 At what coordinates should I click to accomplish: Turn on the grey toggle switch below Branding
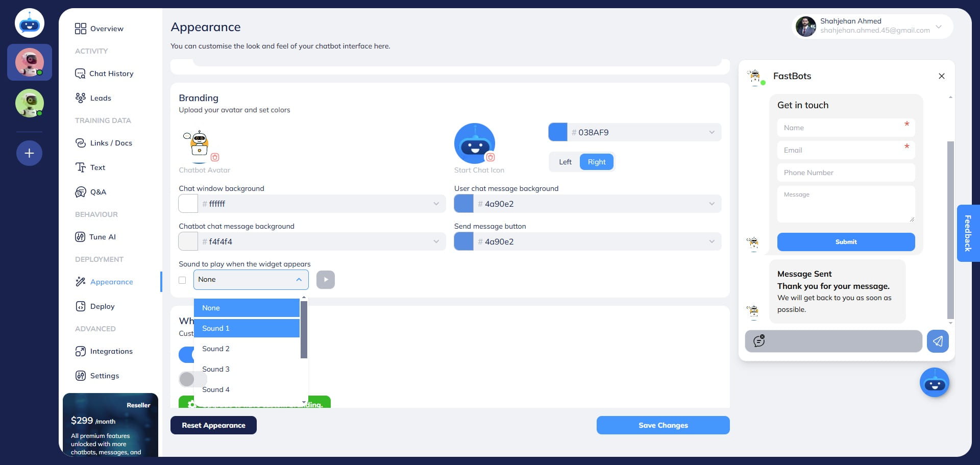[x=192, y=379]
